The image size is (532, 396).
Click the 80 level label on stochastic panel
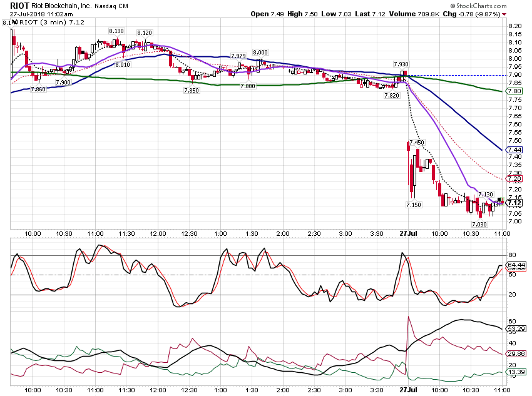coord(512,255)
